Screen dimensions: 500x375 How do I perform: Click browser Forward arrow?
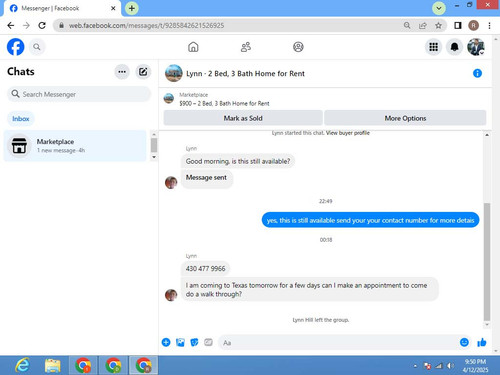pos(26,25)
